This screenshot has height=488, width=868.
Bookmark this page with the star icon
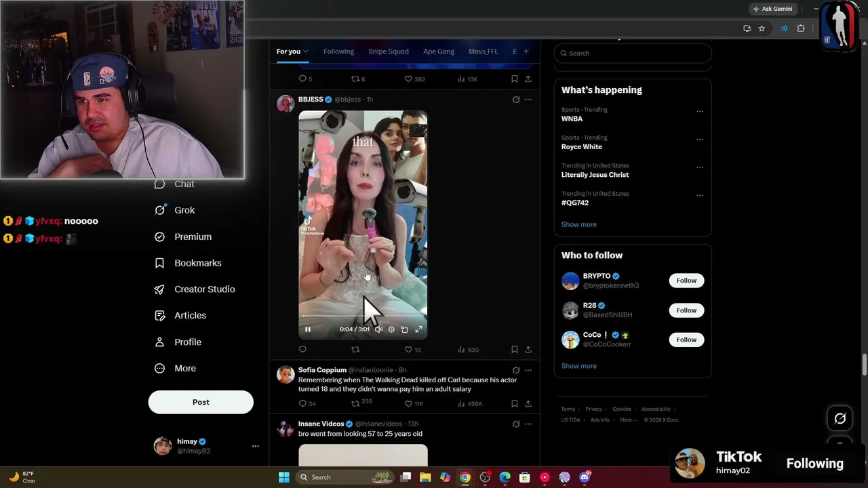point(762,28)
